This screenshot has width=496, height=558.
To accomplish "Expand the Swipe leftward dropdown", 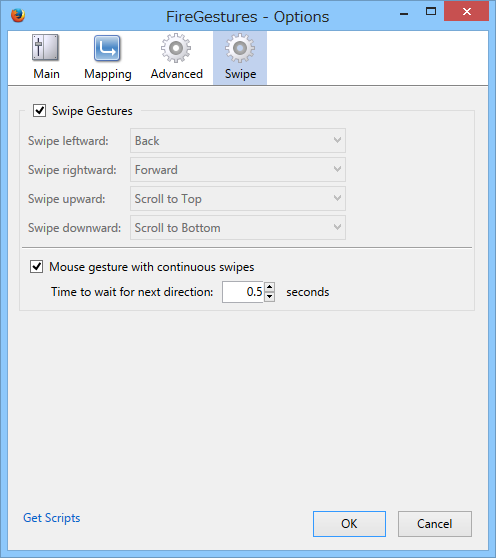I will point(238,141).
